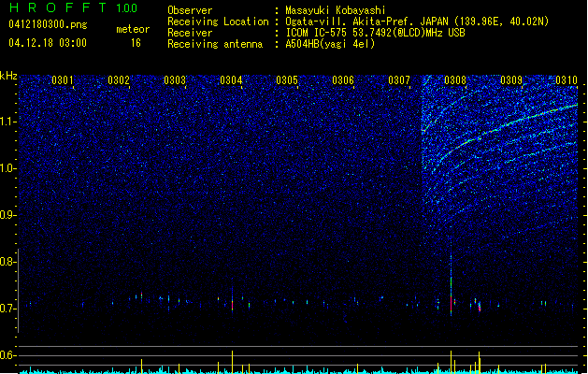Click the date stamp 04.12.18 03:00
The height and width of the screenshot is (374, 588).
tap(48, 43)
